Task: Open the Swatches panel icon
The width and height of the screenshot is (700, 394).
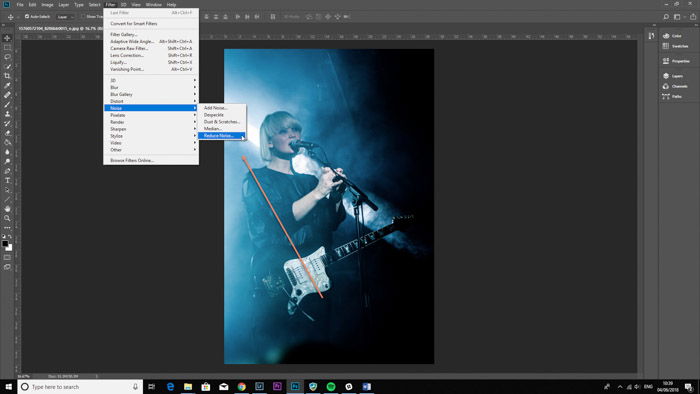Action: click(x=666, y=46)
